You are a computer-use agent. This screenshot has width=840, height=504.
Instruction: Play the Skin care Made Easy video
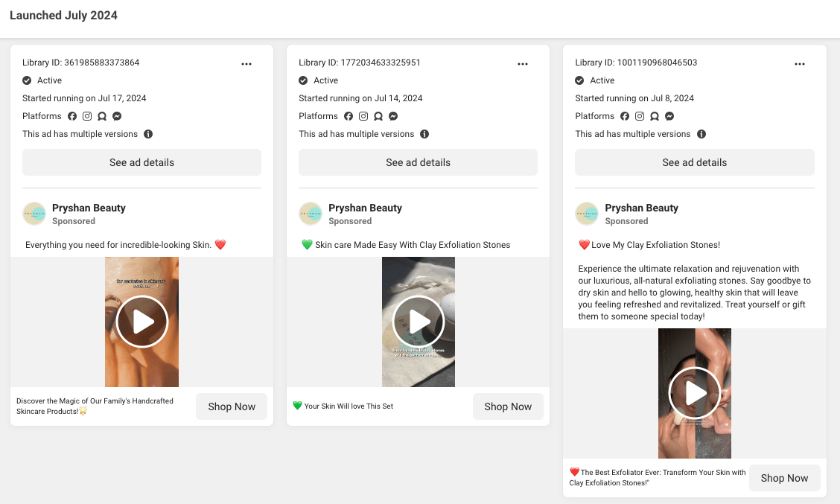click(x=418, y=322)
